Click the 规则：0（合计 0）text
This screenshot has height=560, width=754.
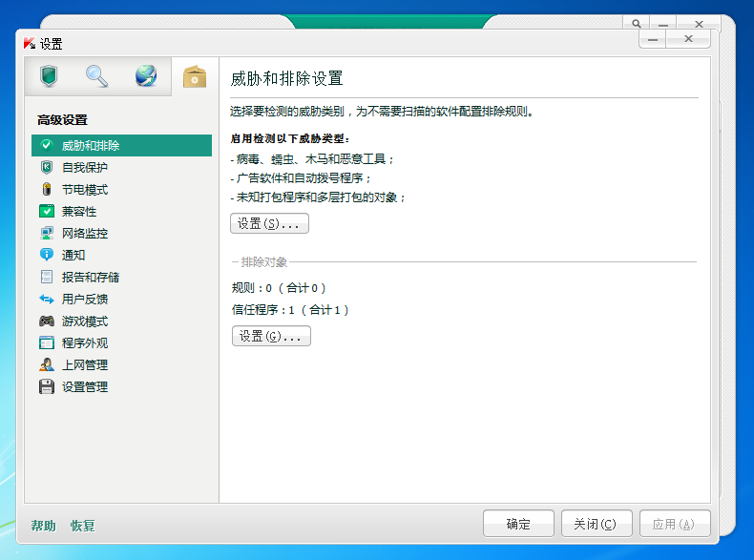(279, 288)
